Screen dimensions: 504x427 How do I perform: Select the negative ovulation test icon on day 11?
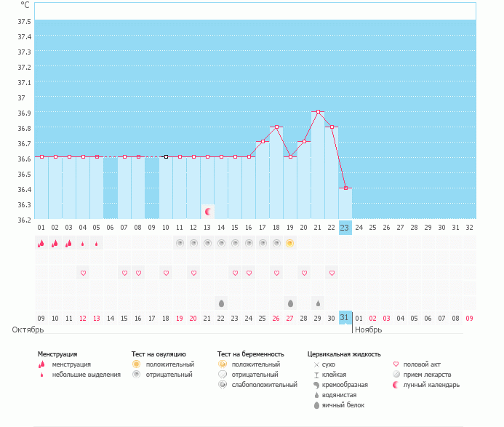[x=180, y=243]
